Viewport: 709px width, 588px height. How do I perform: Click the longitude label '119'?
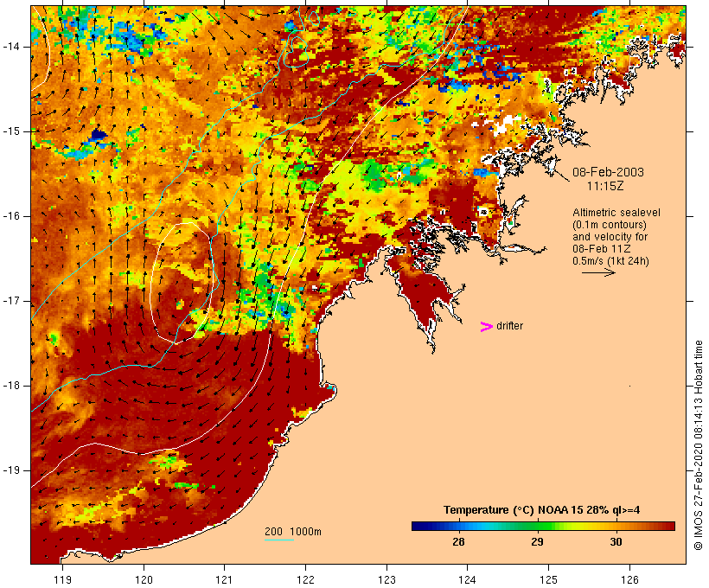(62, 580)
